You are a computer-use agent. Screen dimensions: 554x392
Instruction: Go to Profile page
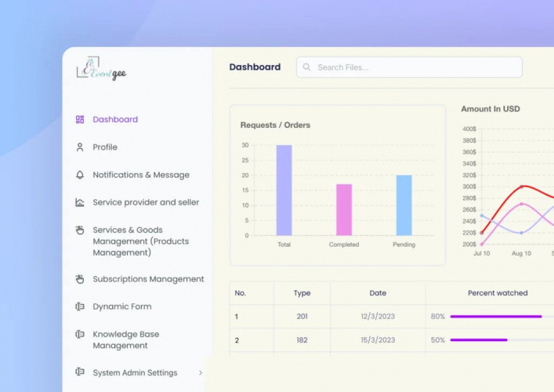105,147
